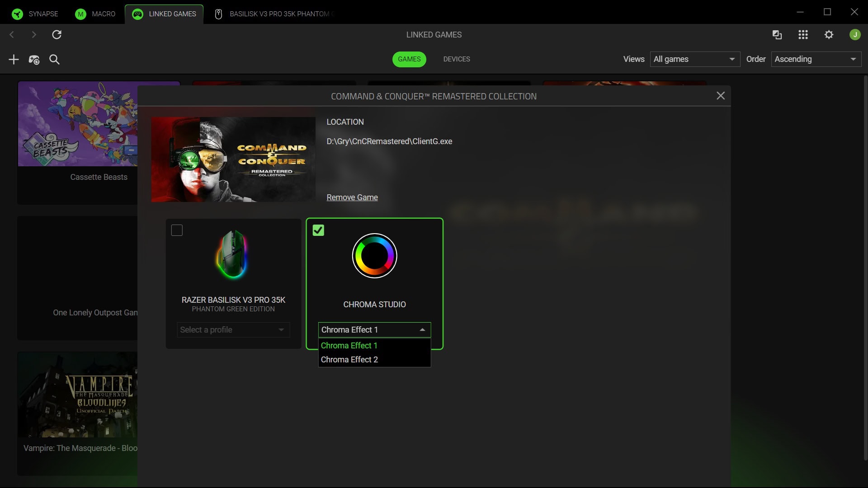
Task: Open the profile avatar menu
Action: coord(854,34)
